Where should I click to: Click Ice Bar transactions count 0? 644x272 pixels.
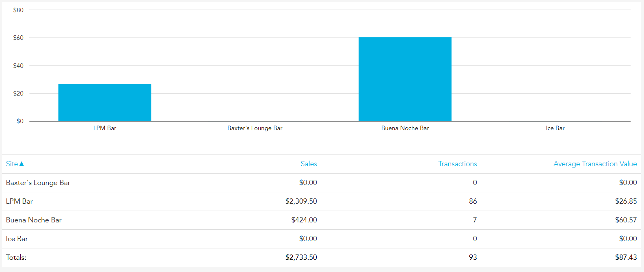tap(475, 239)
